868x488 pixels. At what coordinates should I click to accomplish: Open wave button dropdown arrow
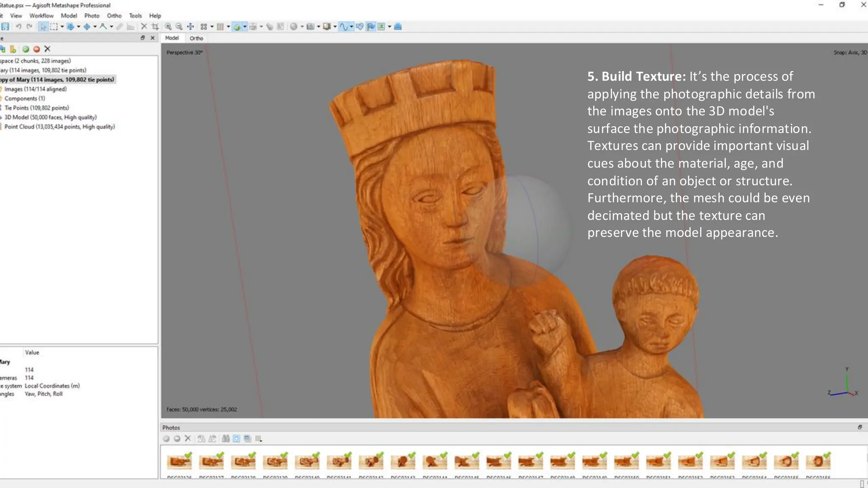(351, 27)
